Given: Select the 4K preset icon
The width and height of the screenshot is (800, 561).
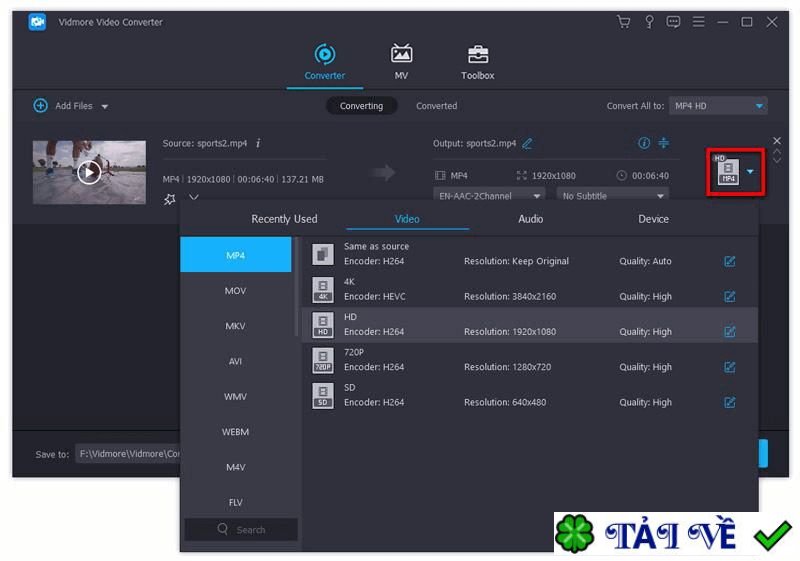Looking at the screenshot, I should [323, 289].
